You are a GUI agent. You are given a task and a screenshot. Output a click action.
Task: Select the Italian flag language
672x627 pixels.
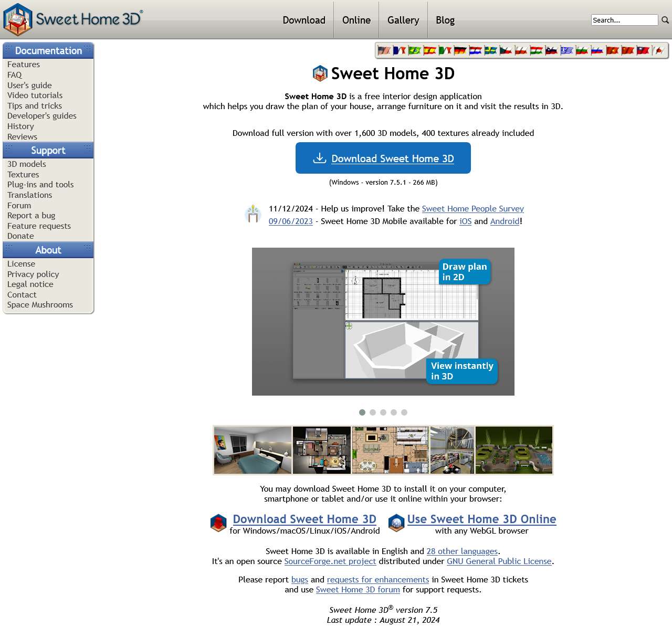pos(445,50)
